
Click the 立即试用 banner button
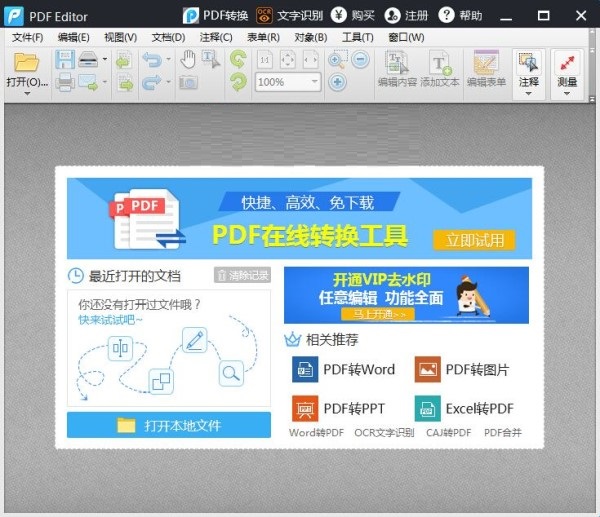pos(474,240)
